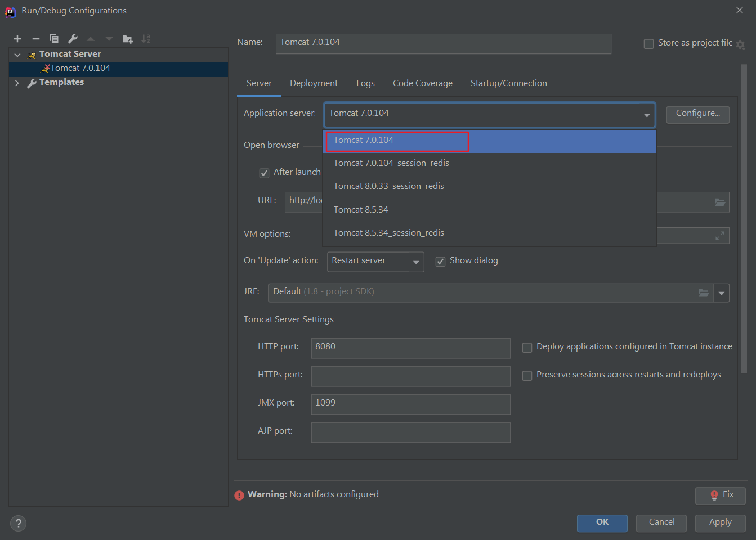
Task: Choose Tomcat 7.0.104_session_redis option
Action: 489,163
